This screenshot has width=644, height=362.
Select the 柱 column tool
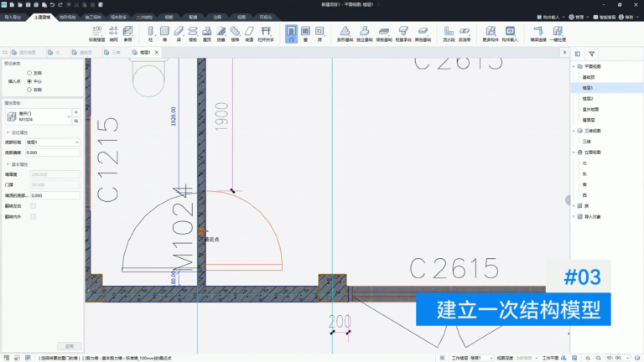(x=150, y=34)
